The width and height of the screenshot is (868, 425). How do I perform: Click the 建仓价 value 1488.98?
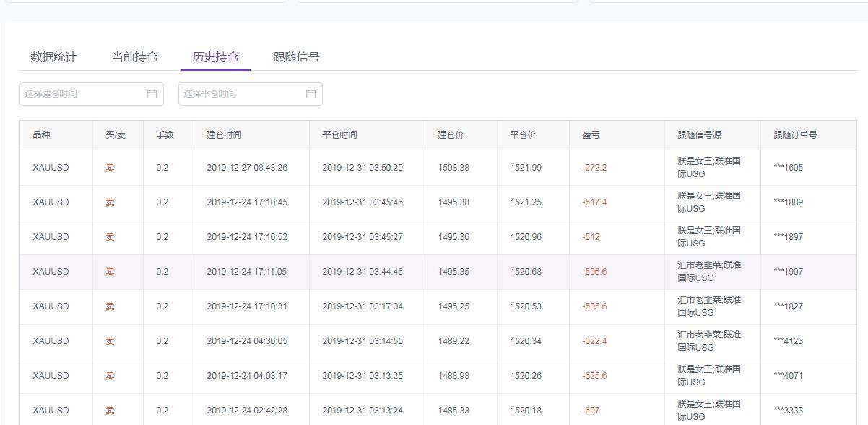[453, 376]
